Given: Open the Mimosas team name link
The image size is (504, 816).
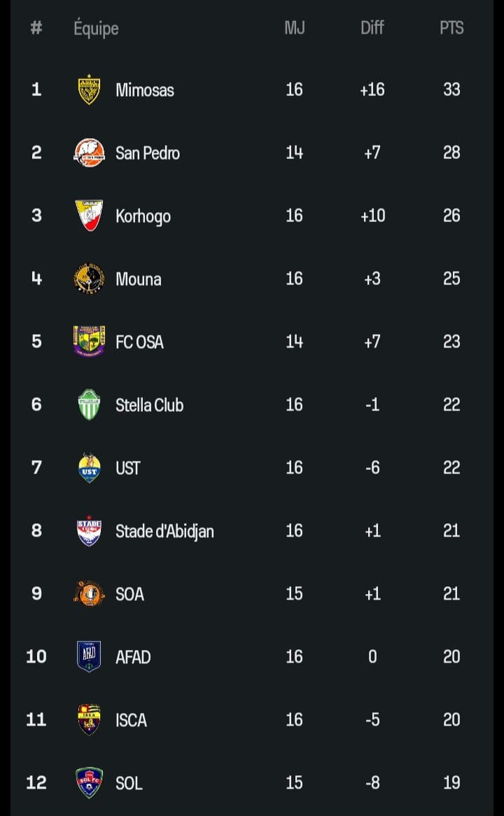Looking at the screenshot, I should click(x=145, y=90).
